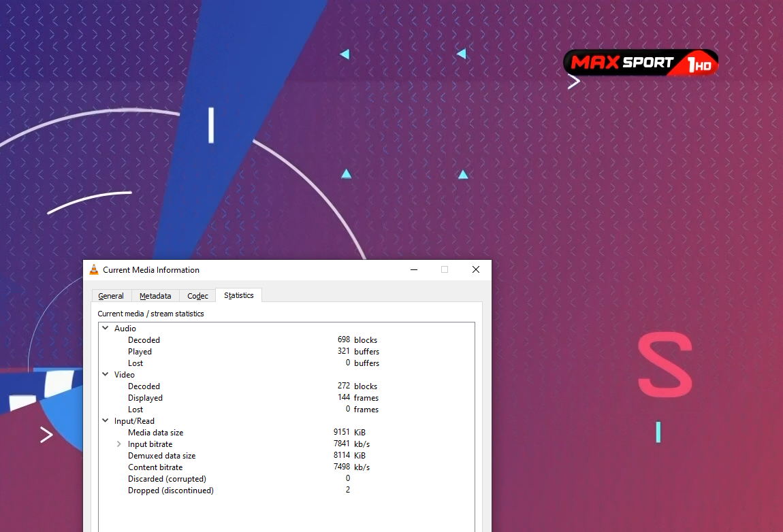Select the Audio tree heading
The image size is (783, 532).
tap(125, 329)
